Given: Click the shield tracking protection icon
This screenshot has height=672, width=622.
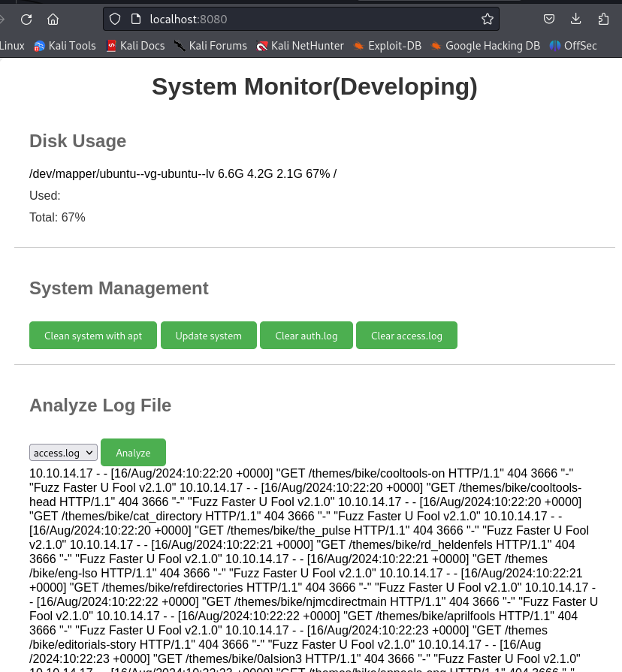Looking at the screenshot, I should click(x=115, y=19).
